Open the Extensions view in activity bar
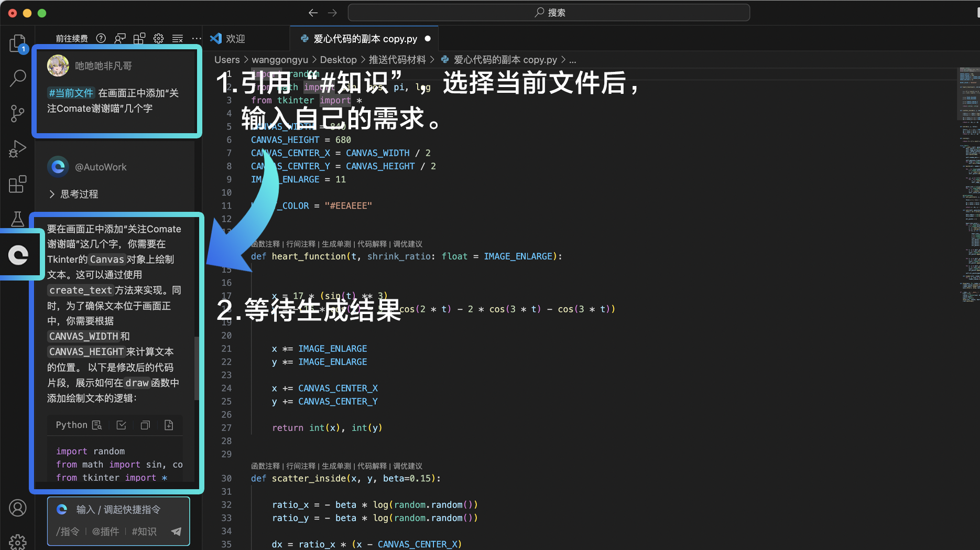This screenshot has width=980, height=550. 17,184
